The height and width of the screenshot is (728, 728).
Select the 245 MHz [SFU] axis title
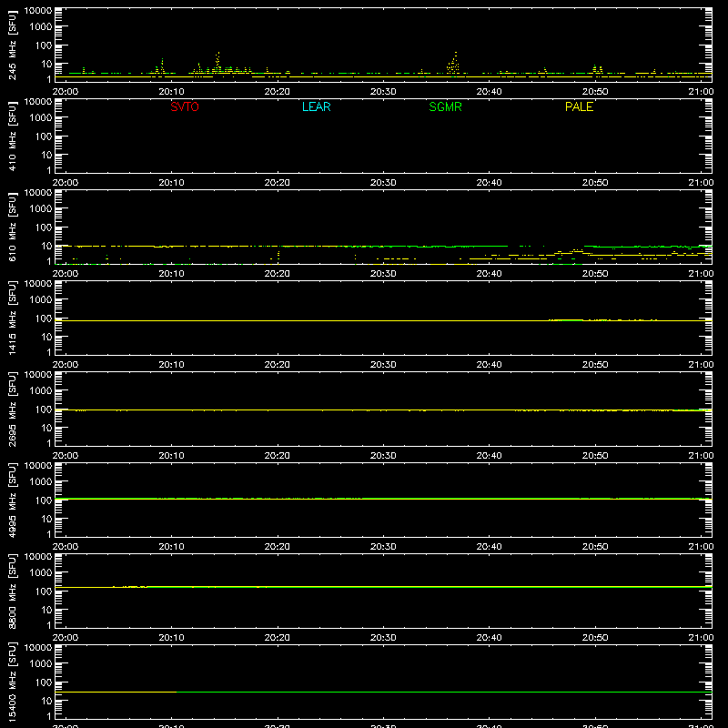[13, 44]
